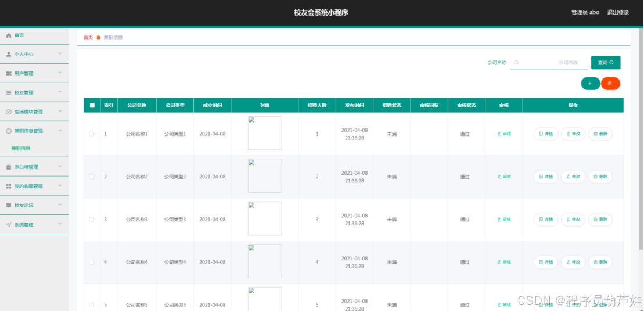Tick the checkbox of row 公司名称5
644x312 pixels.
[92, 305]
